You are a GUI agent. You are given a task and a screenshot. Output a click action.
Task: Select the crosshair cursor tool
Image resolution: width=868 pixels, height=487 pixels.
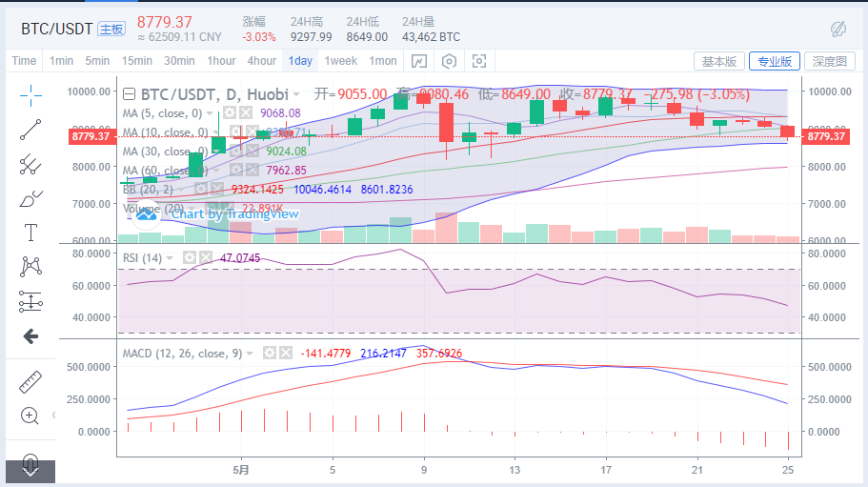(30, 95)
